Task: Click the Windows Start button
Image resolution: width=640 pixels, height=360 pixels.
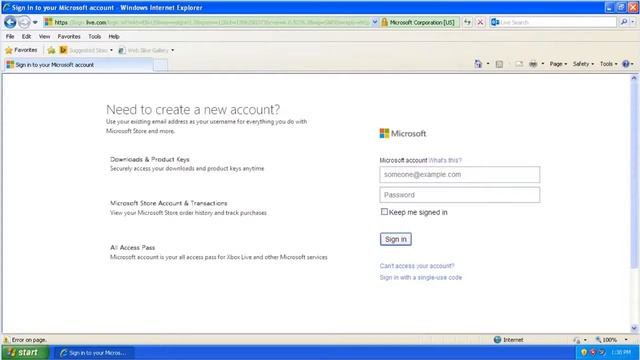Action: tap(24, 352)
